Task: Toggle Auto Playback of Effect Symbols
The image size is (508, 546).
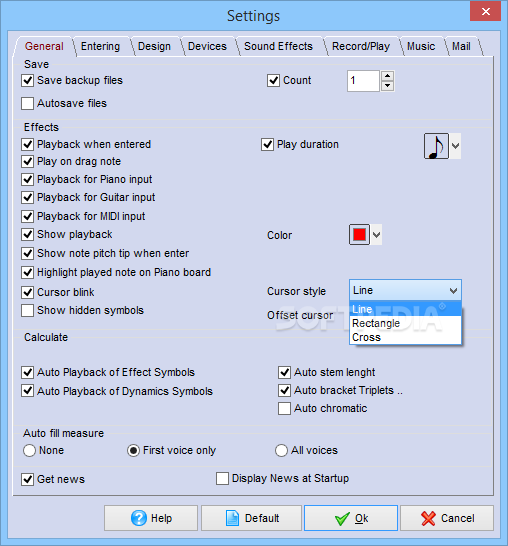Action: tap(28, 372)
